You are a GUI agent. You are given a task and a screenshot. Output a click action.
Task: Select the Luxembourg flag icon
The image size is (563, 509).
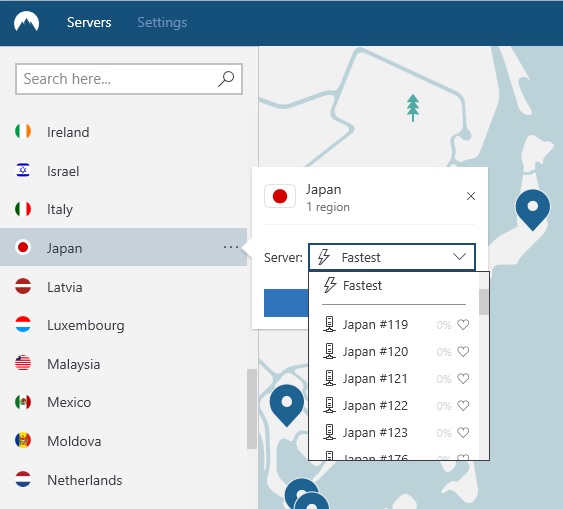[23, 324]
